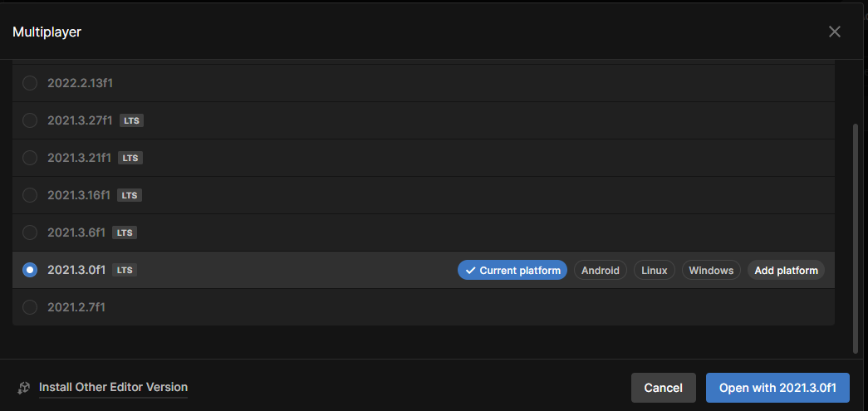868x411 pixels.
Task: Choose the Android platform chip
Action: 601,270
